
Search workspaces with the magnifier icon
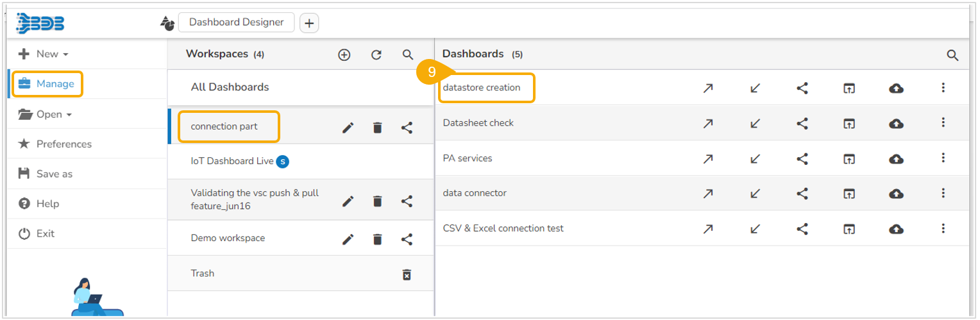[x=408, y=55]
